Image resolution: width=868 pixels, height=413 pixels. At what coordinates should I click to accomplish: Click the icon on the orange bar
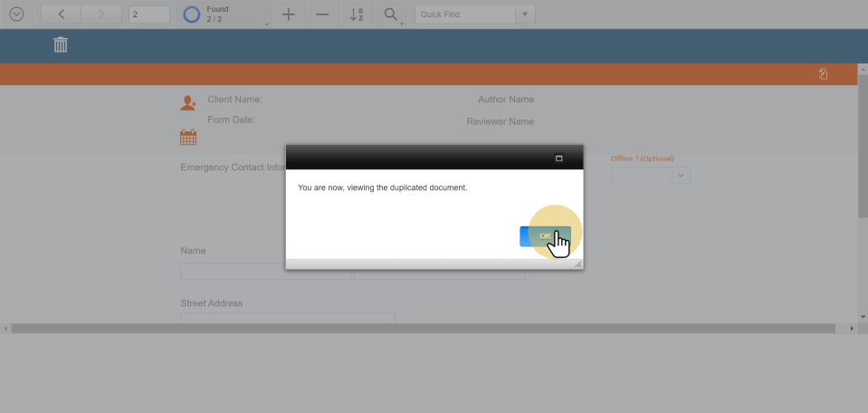[x=823, y=74]
